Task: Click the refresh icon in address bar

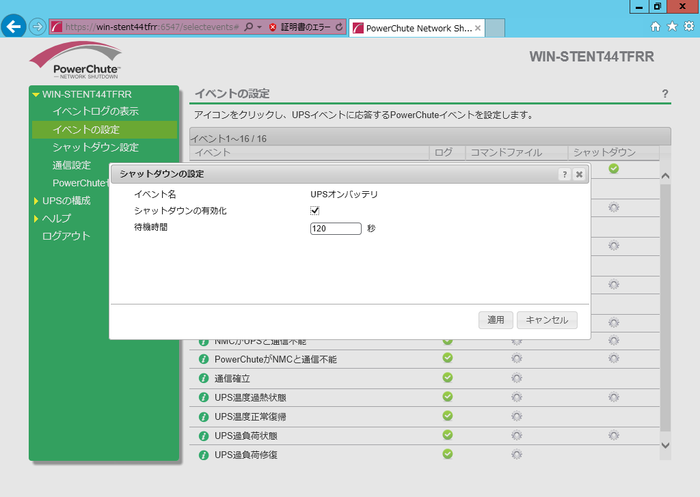Action: tap(339, 27)
